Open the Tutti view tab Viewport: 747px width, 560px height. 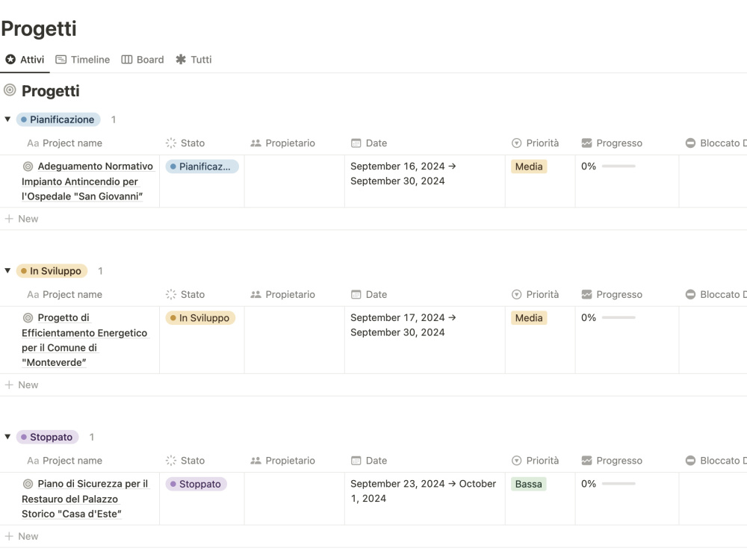click(194, 60)
